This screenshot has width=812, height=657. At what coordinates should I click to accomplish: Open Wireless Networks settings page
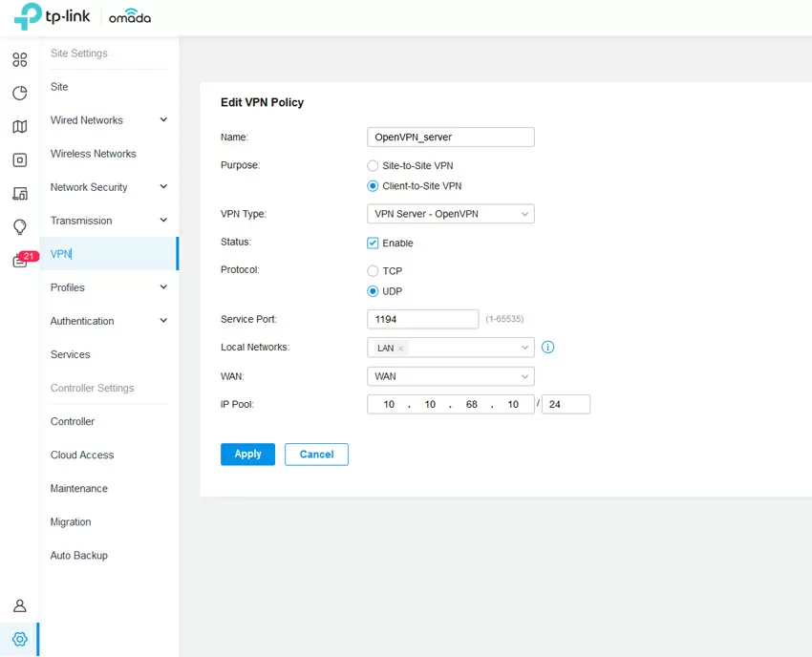click(93, 154)
